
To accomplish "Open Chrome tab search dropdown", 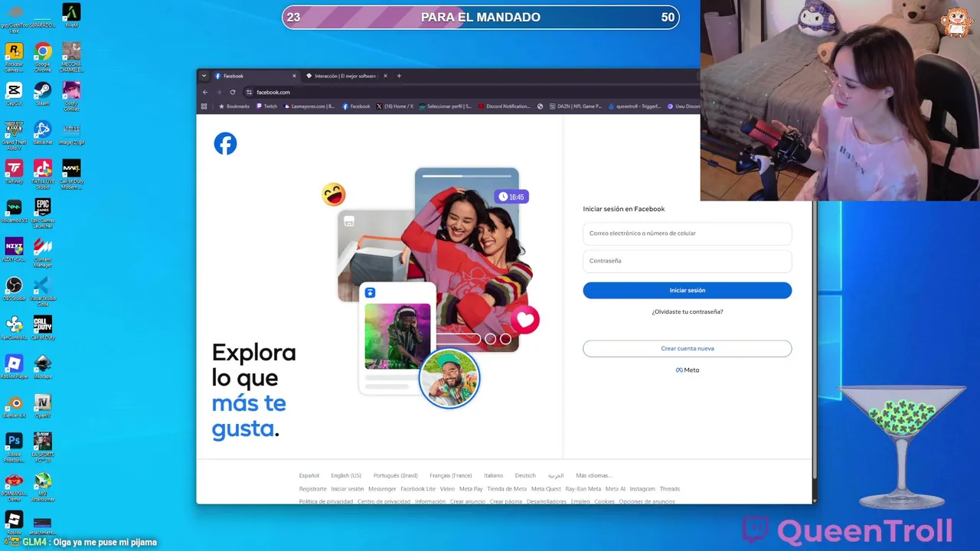I will tap(204, 76).
